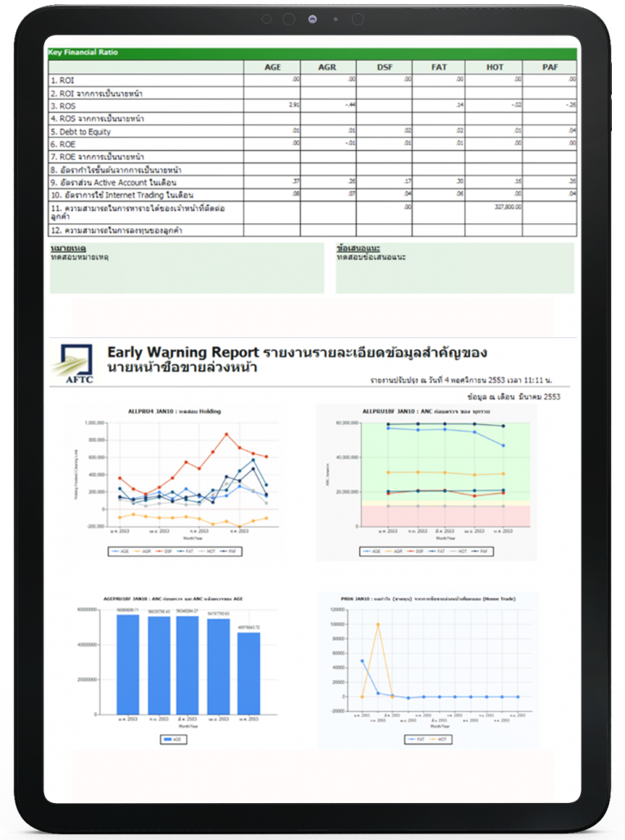Select the AGR column header
Image resolution: width=625 pixels, height=840 pixels.
tap(327, 67)
